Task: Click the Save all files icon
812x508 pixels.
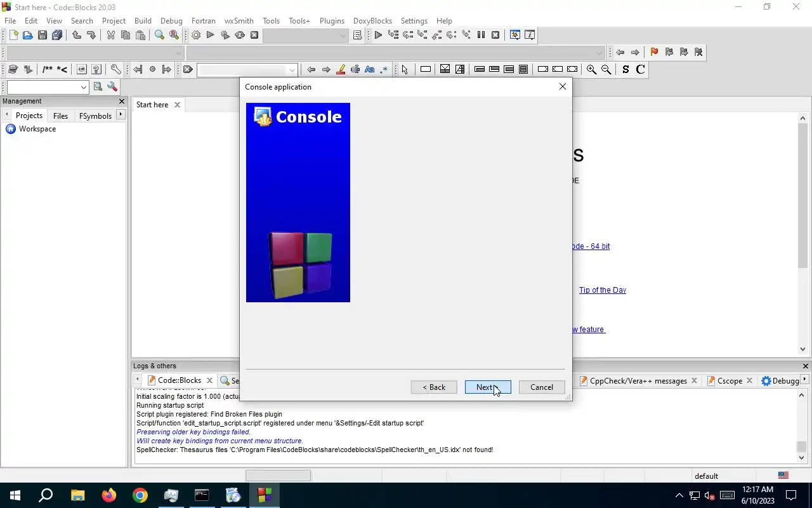Action: 57,36
